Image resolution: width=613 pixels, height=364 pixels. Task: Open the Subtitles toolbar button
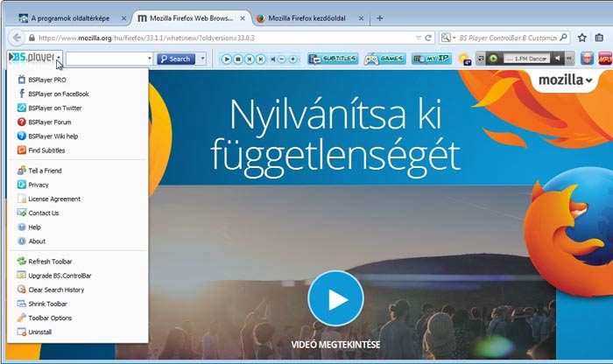333,59
